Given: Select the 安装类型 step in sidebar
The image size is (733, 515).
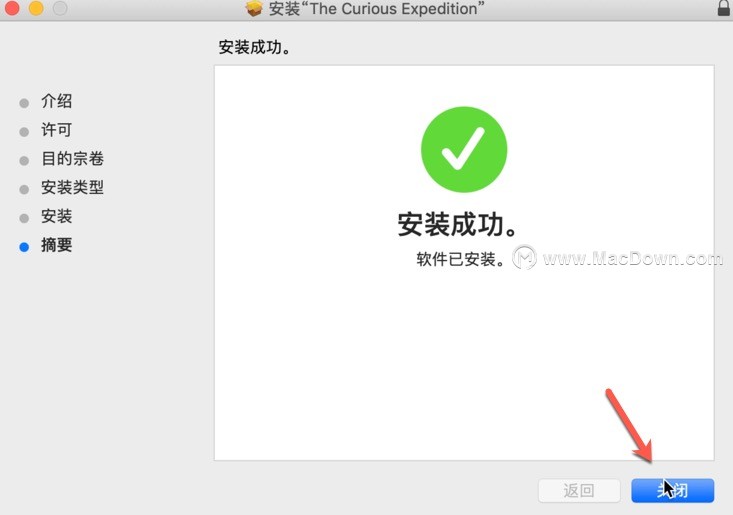Looking at the screenshot, I should [x=72, y=187].
